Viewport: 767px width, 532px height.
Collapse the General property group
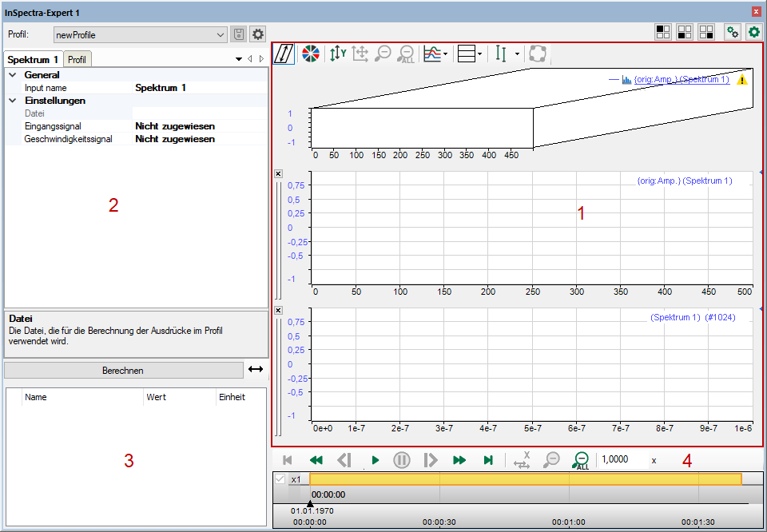(x=12, y=75)
